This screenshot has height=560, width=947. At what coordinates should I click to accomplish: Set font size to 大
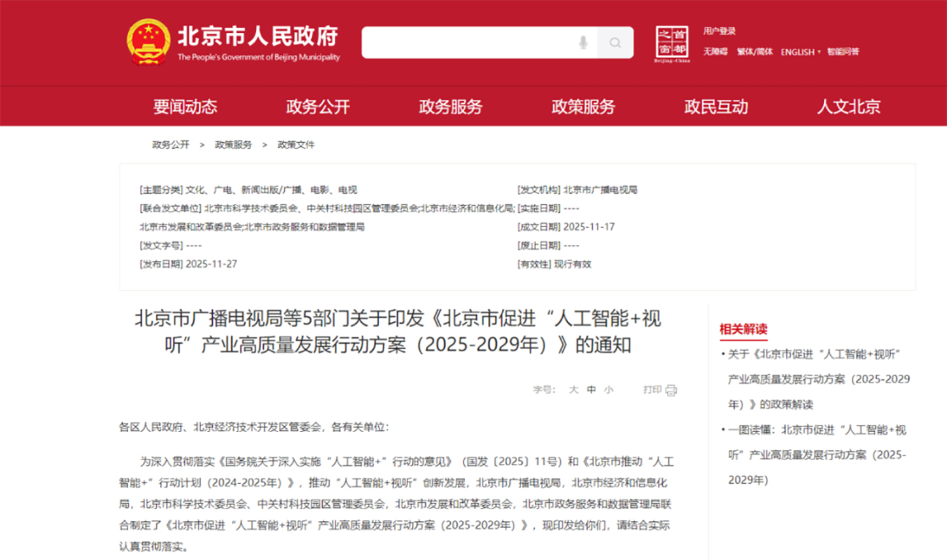(573, 390)
